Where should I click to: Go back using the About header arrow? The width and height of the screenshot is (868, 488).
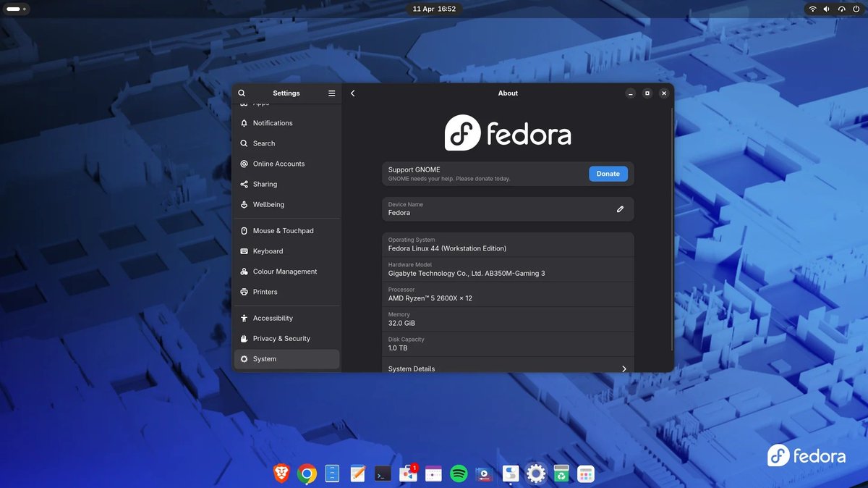coord(353,93)
